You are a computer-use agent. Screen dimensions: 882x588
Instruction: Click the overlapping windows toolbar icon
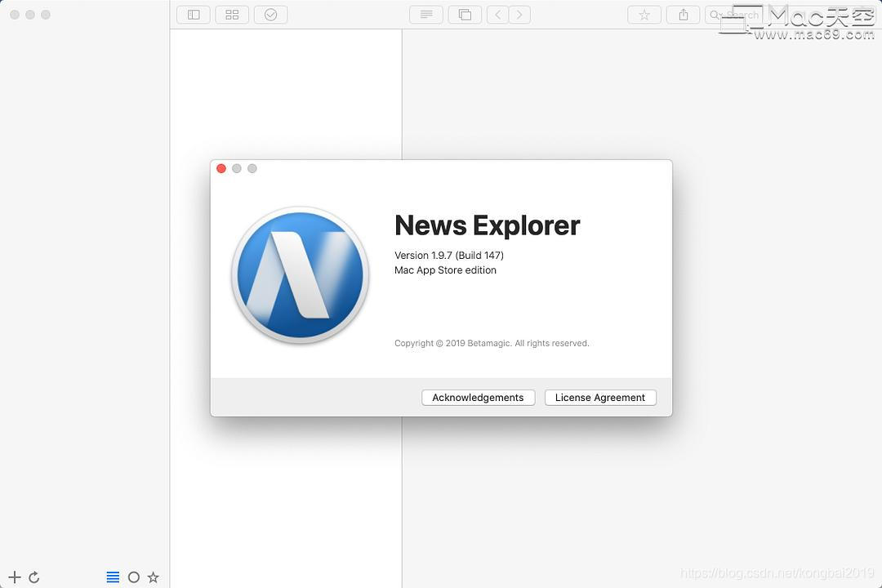465,15
